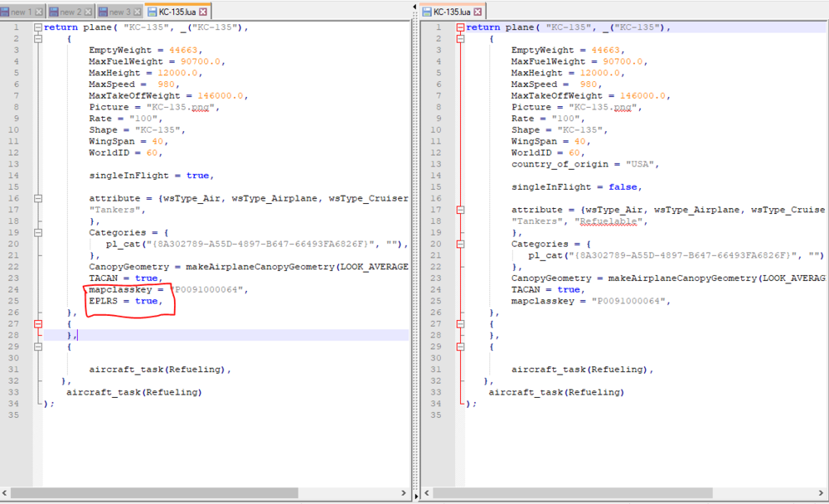Viewport: 829px width, 504px height.
Task: Click 'mapclasskey' line in the right pane
Action: tap(590, 301)
